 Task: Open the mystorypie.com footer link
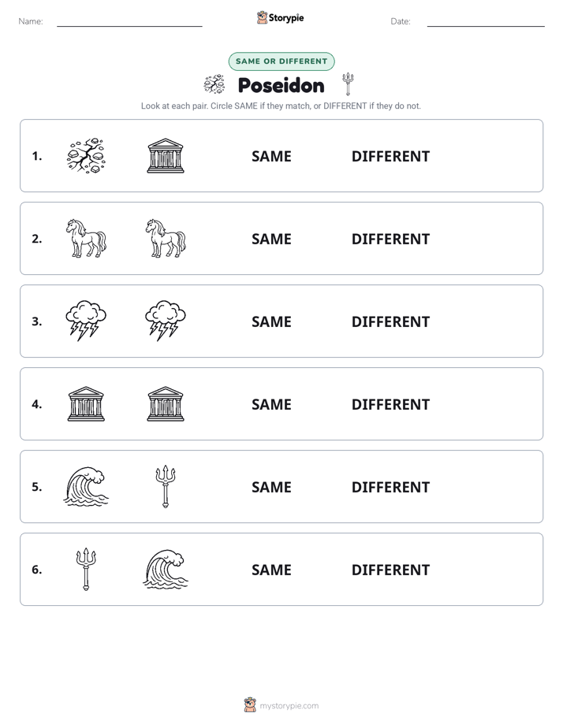coord(289,706)
